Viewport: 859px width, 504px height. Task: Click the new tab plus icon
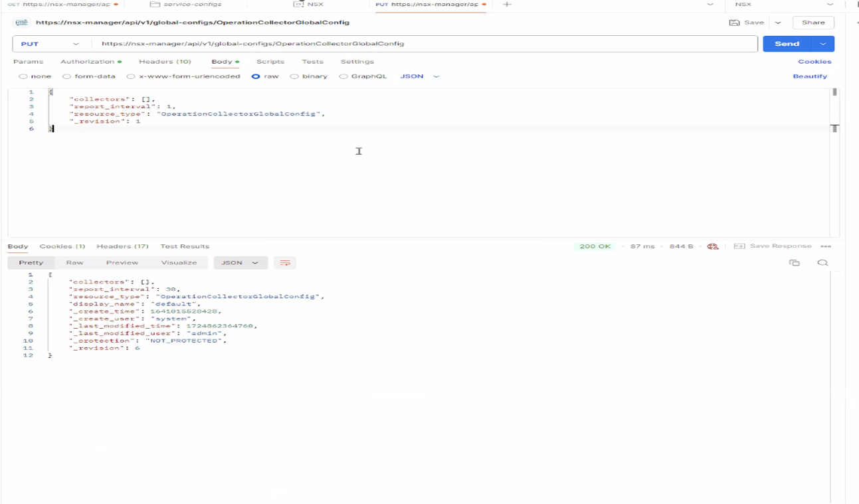pyautogui.click(x=507, y=5)
